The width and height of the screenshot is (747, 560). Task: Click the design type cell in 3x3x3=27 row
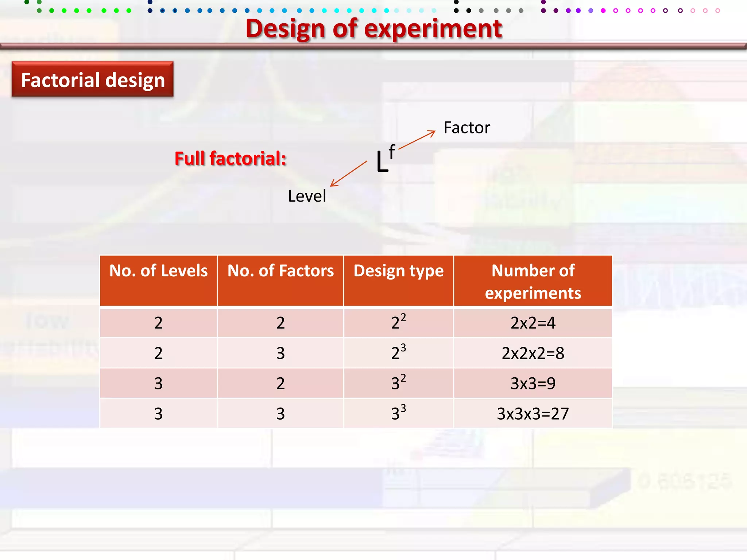(399, 413)
